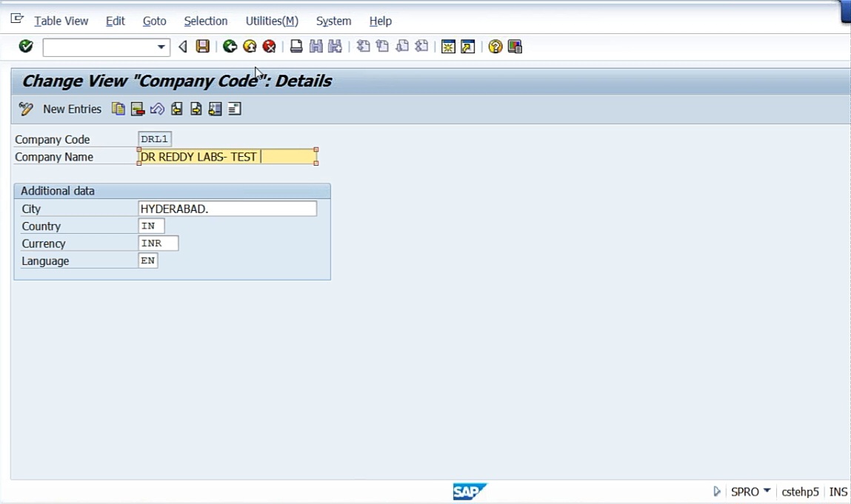This screenshot has height=504, width=851.
Task: Click the Customize Local Layout icon
Action: click(515, 47)
